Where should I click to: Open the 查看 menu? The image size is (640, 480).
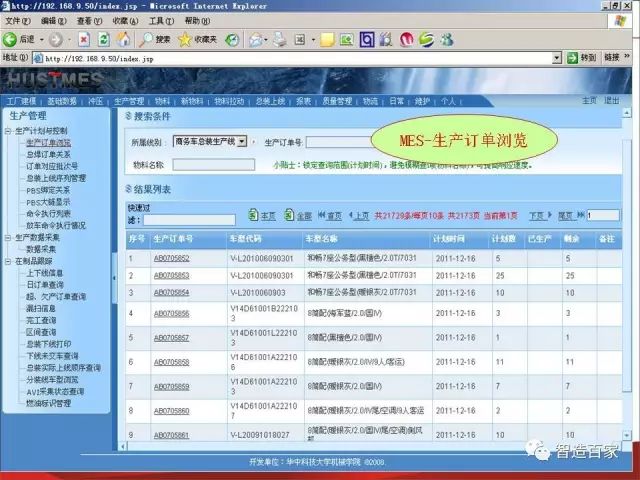[89, 21]
